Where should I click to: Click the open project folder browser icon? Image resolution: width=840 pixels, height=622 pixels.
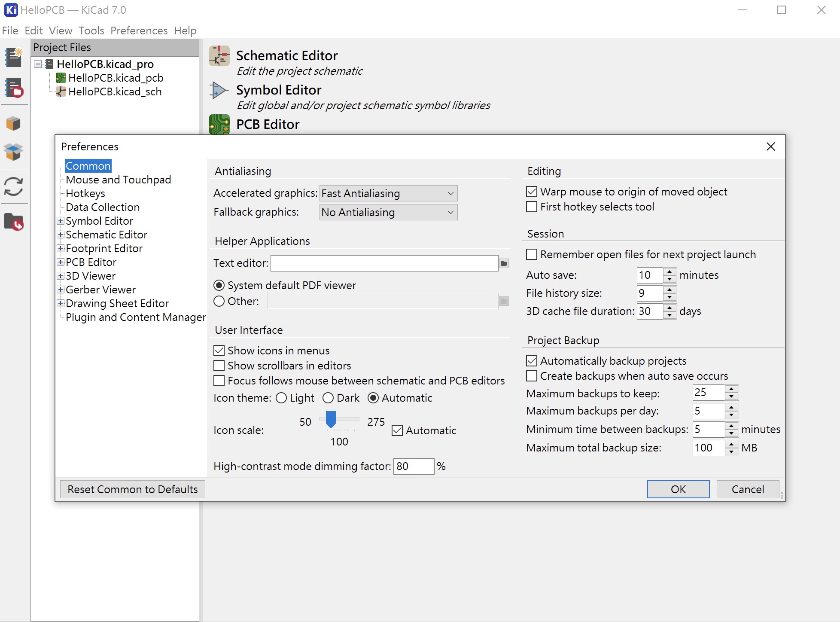tap(14, 222)
